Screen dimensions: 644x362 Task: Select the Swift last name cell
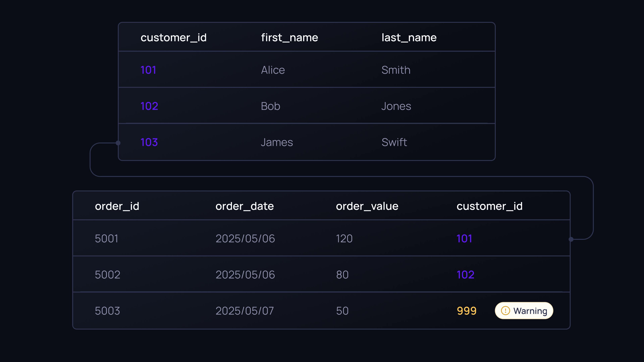pos(394,142)
